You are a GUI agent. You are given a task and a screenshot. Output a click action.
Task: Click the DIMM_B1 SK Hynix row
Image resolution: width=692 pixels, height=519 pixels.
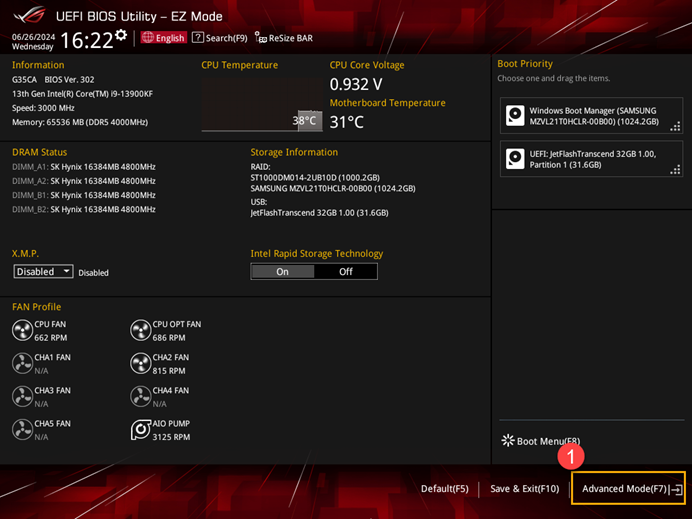tap(84, 195)
